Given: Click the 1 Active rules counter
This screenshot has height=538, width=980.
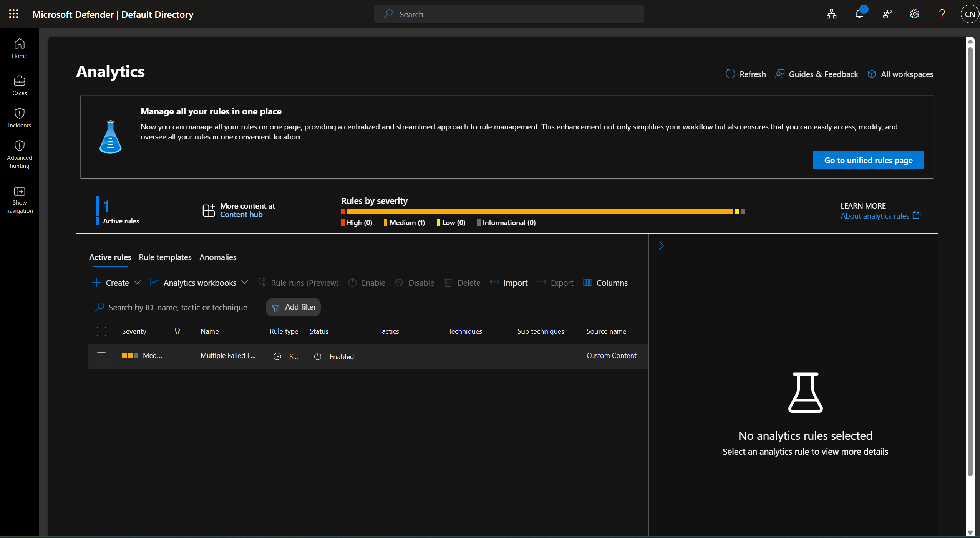Looking at the screenshot, I should tap(118, 211).
